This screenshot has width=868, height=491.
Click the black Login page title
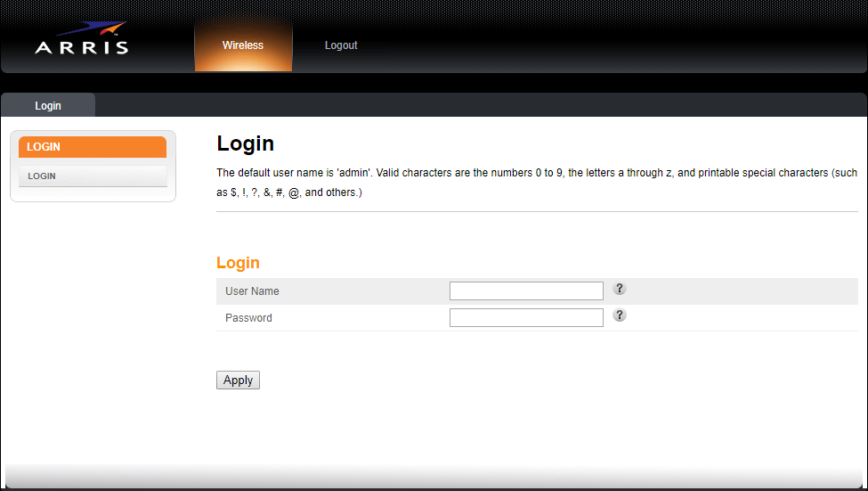246,144
